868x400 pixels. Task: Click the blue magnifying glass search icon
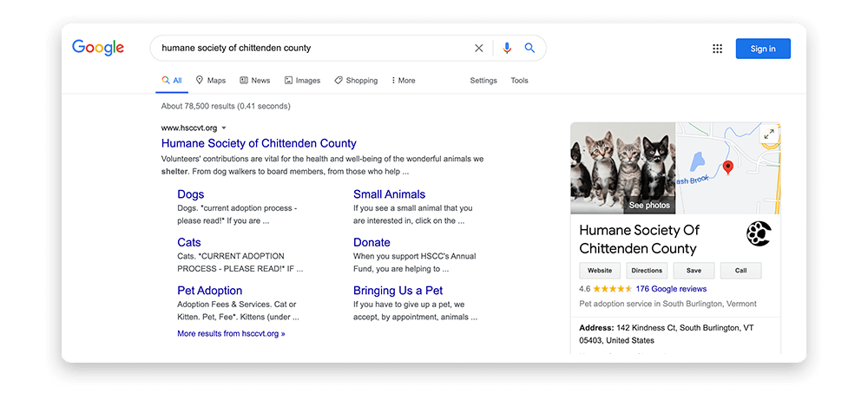[529, 48]
